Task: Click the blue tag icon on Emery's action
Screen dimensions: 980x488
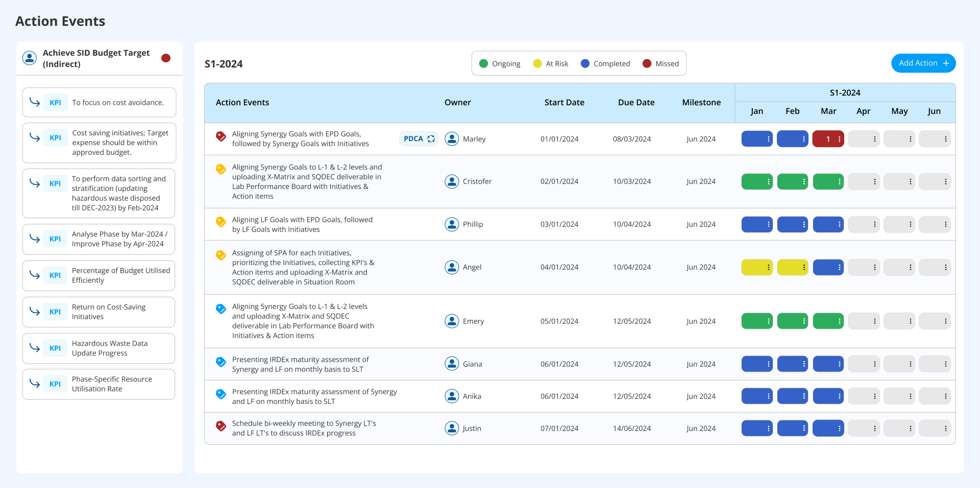Action: click(221, 309)
